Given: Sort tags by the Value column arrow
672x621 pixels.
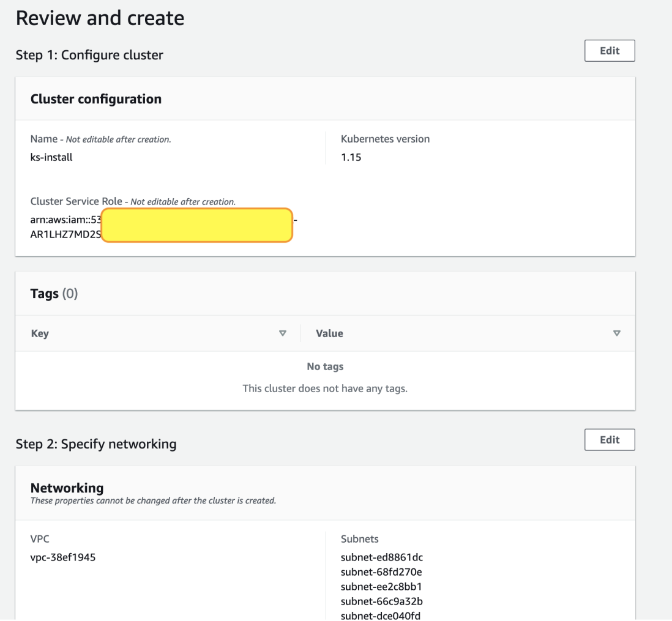Looking at the screenshot, I should tap(616, 333).
